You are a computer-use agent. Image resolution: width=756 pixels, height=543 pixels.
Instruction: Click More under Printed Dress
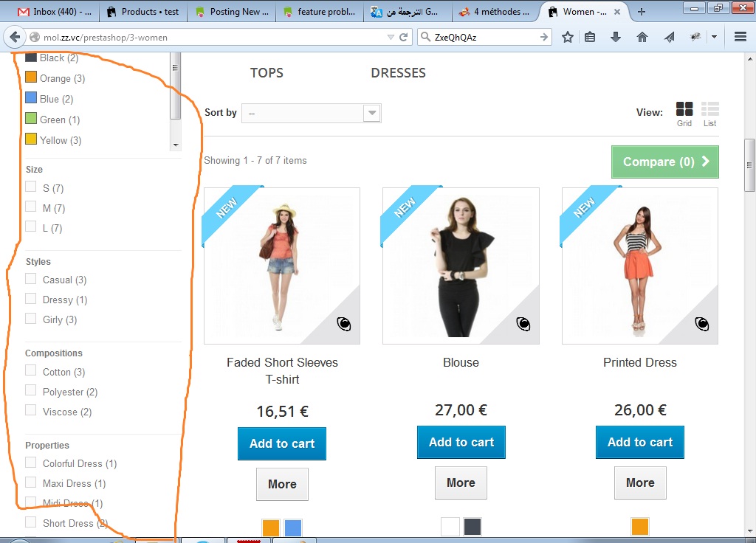[640, 483]
